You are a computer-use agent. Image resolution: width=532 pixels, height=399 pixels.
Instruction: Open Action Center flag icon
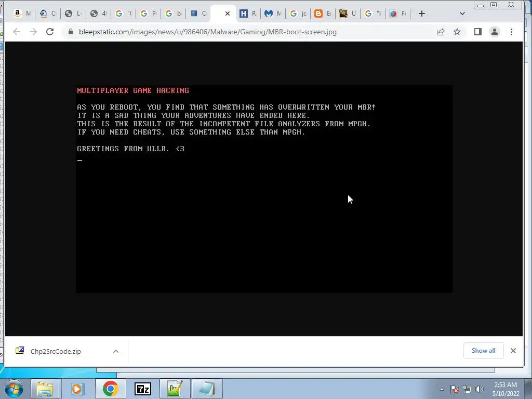455,389
